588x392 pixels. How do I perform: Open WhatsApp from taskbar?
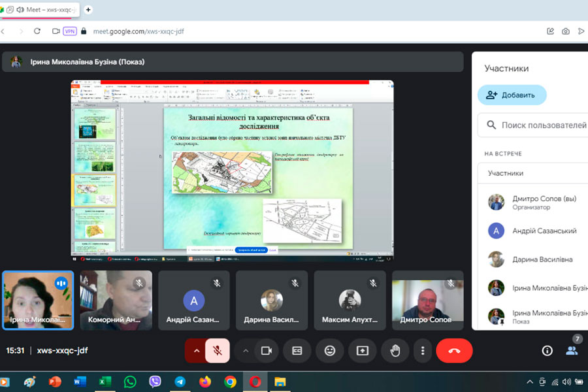click(130, 382)
